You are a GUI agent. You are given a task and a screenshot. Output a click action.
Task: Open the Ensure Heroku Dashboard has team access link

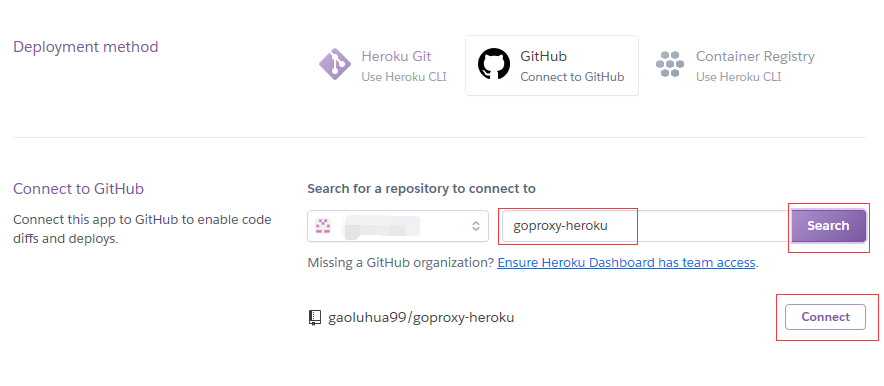tap(626, 263)
